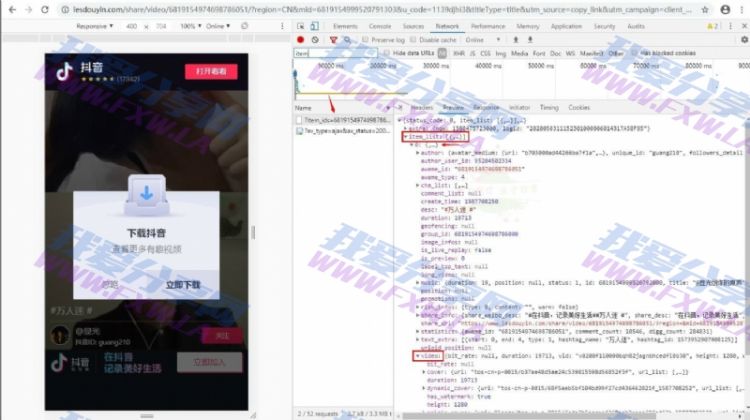Enable the Disable cache checkbox
This screenshot has width=750, height=420.
(413, 40)
